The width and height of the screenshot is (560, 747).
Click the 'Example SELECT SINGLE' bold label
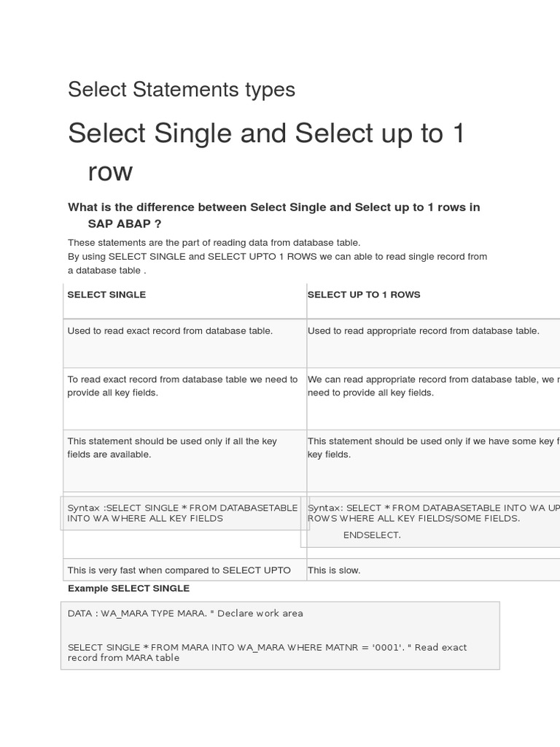(x=128, y=588)
